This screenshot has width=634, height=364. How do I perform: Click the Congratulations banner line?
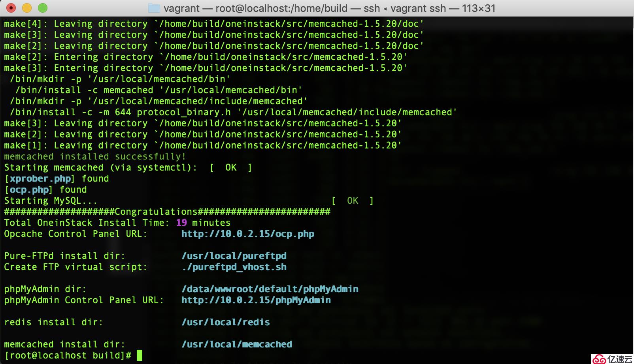tap(167, 212)
